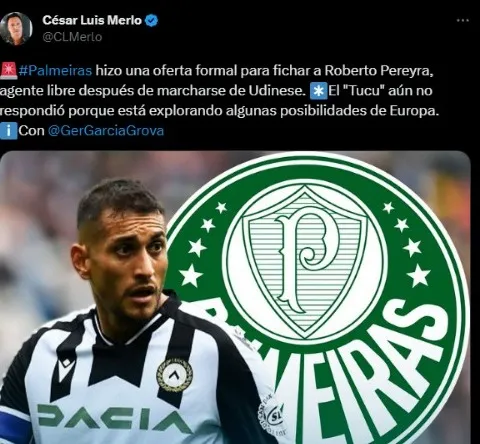Open the #Palmeiras hashtag

55,71
